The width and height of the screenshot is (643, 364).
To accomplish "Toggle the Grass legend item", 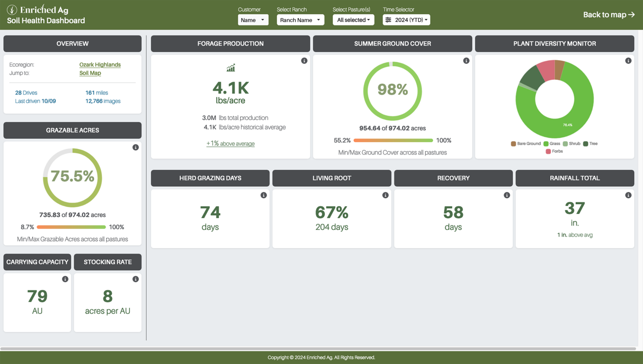I will pos(553,144).
